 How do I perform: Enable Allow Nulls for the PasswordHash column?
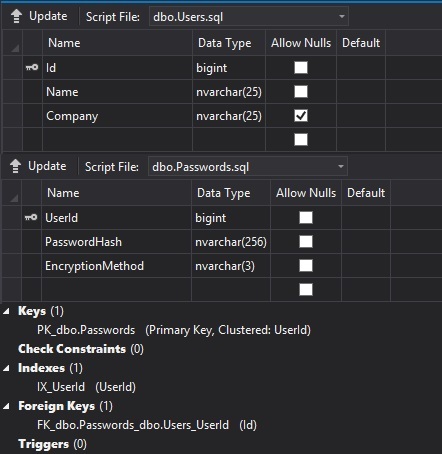click(306, 241)
